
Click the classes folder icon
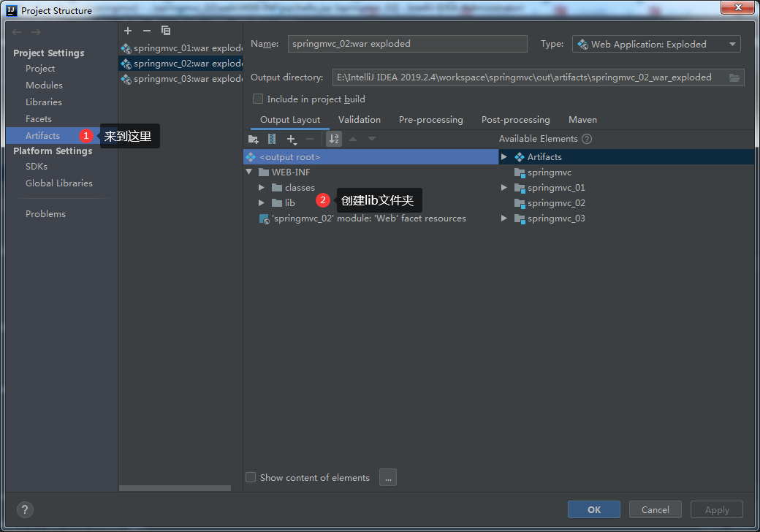[277, 188]
